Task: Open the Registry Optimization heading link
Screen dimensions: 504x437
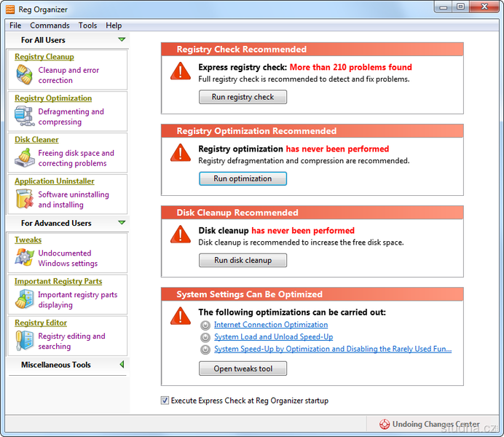Action: point(53,98)
